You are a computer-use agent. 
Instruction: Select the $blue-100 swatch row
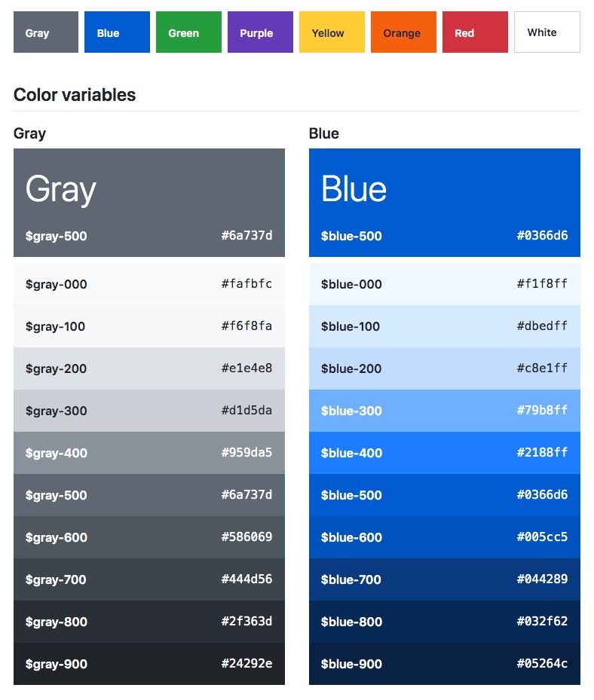445,326
